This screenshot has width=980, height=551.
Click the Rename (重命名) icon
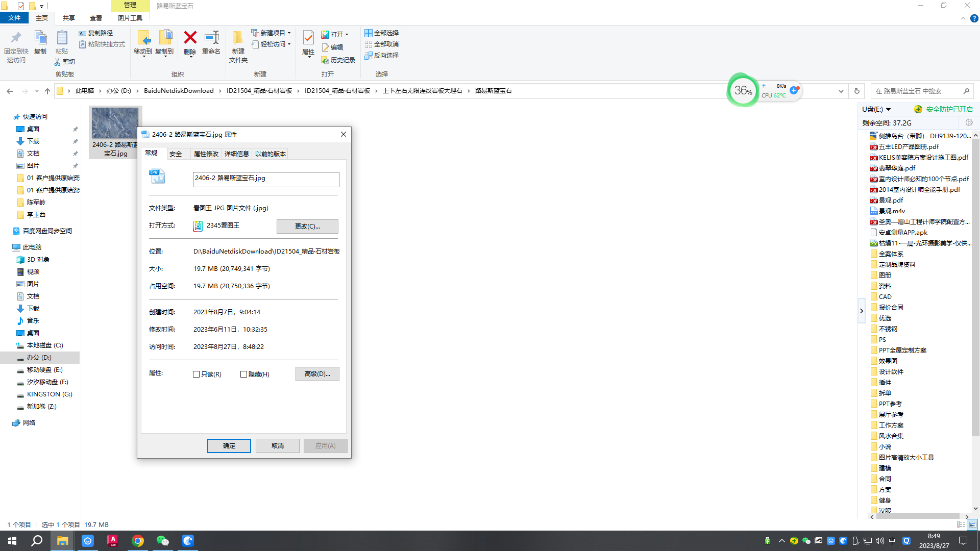(211, 43)
